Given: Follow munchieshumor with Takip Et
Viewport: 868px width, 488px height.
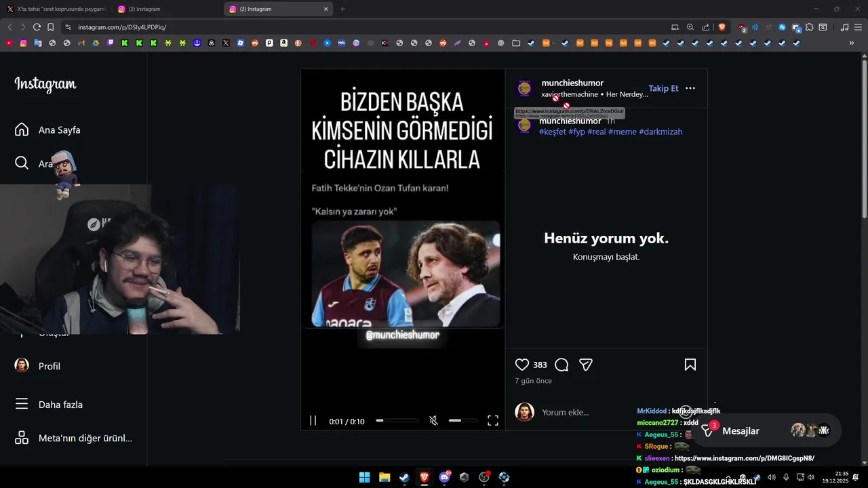Looking at the screenshot, I should point(663,88).
